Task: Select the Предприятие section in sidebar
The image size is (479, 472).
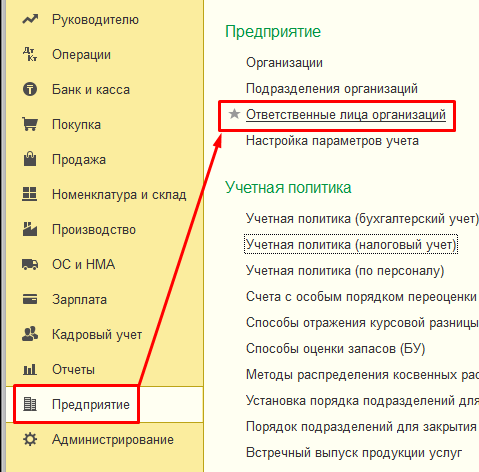Action: pos(91,405)
